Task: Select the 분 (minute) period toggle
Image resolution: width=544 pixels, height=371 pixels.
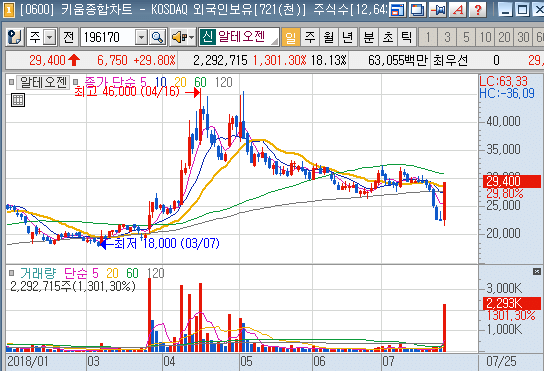Action: coord(369,37)
